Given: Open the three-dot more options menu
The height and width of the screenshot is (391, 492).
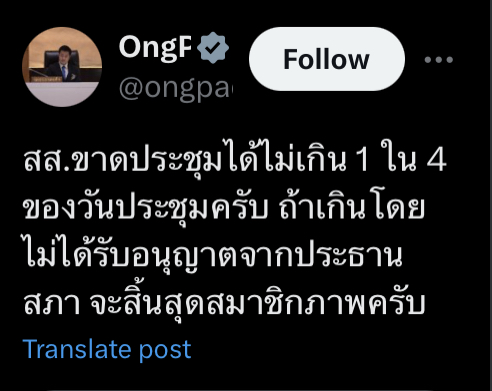Looking at the screenshot, I should pos(438,60).
